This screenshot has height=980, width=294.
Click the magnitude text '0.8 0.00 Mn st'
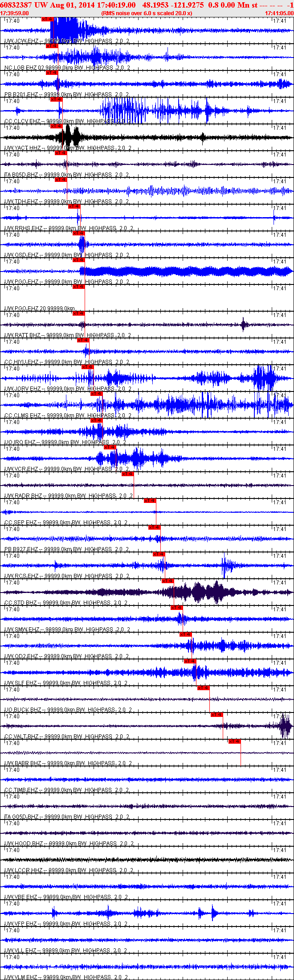coord(233,5)
